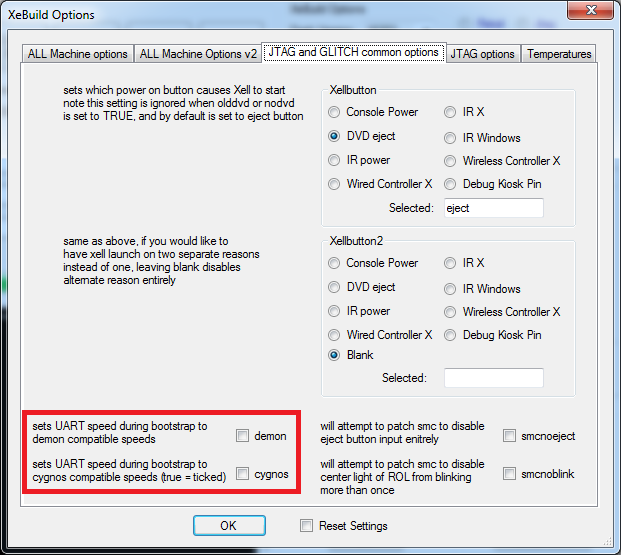621x555 pixels.
Task: Select Console Power under Xellbutton
Action: point(335,112)
